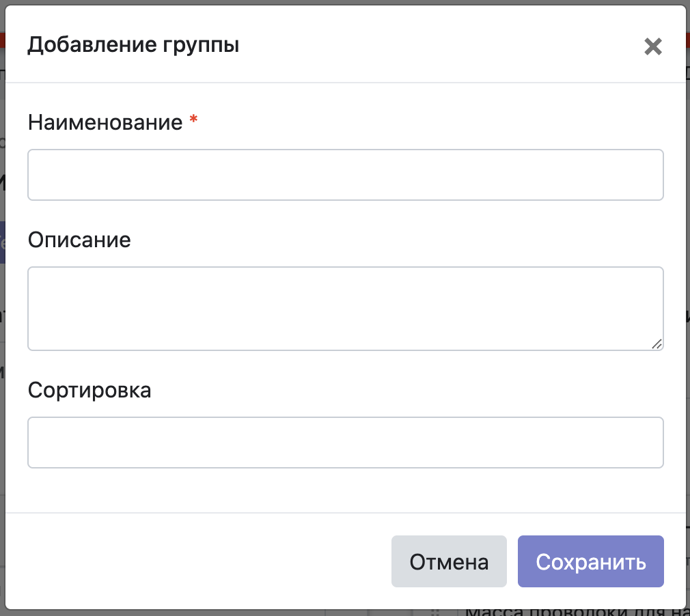Click the Сортировка field label
Screen dimensions: 690x616
pyautogui.click(x=89, y=390)
